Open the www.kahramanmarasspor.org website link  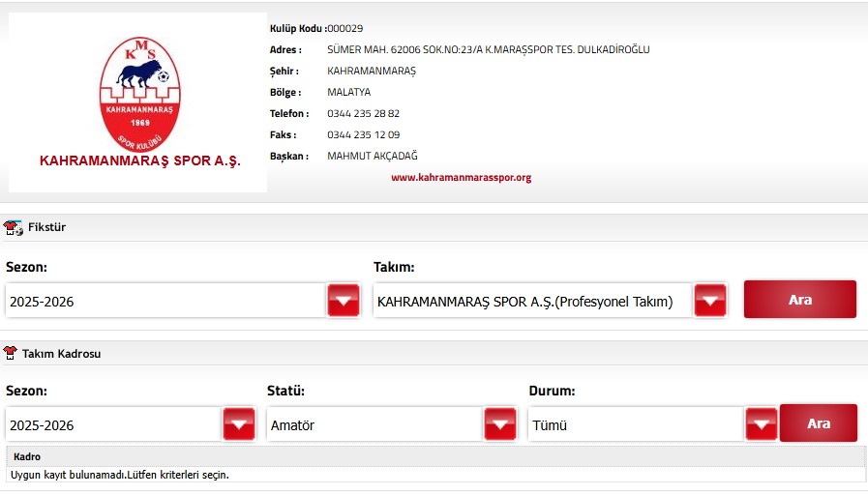pos(462,178)
